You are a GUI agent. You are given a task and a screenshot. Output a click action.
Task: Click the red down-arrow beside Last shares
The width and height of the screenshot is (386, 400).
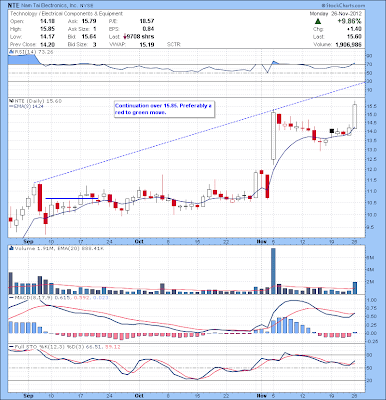click(x=125, y=36)
